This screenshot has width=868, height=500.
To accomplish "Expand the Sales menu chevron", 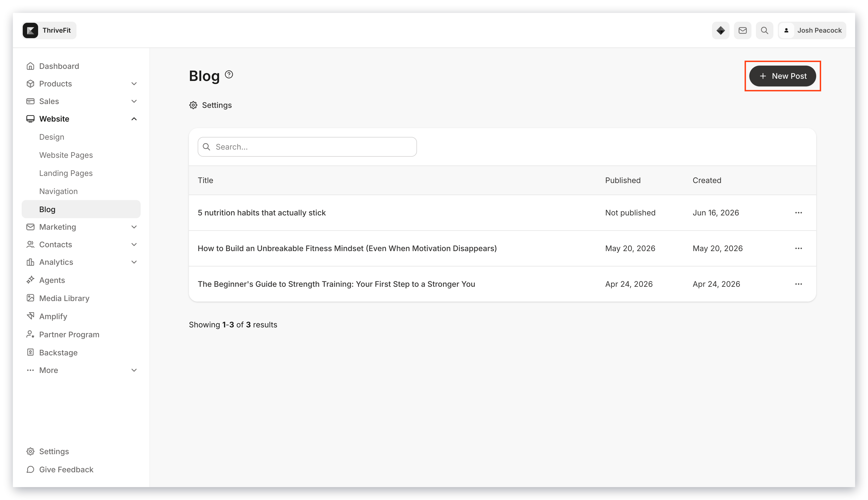I will [x=134, y=101].
